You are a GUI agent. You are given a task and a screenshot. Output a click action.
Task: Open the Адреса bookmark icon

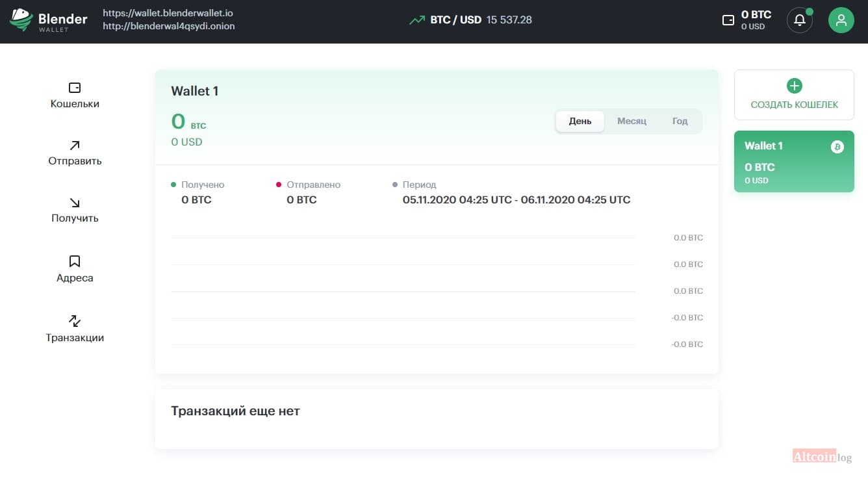(75, 261)
